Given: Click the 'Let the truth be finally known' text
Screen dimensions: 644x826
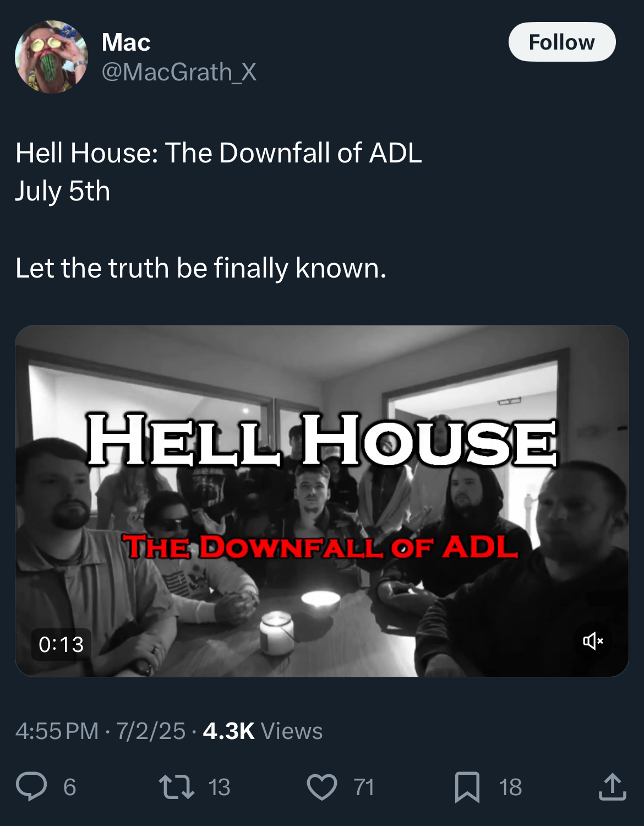Looking at the screenshot, I should (201, 268).
